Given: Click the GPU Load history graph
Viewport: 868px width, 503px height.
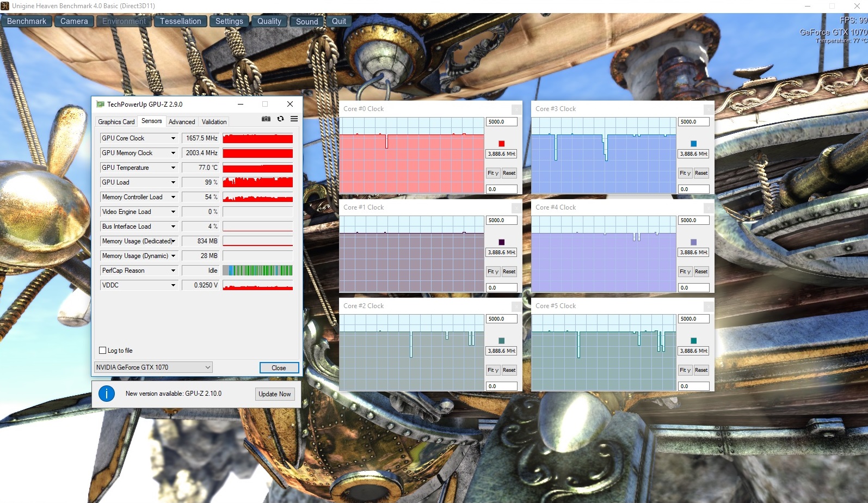Looking at the screenshot, I should point(258,182).
